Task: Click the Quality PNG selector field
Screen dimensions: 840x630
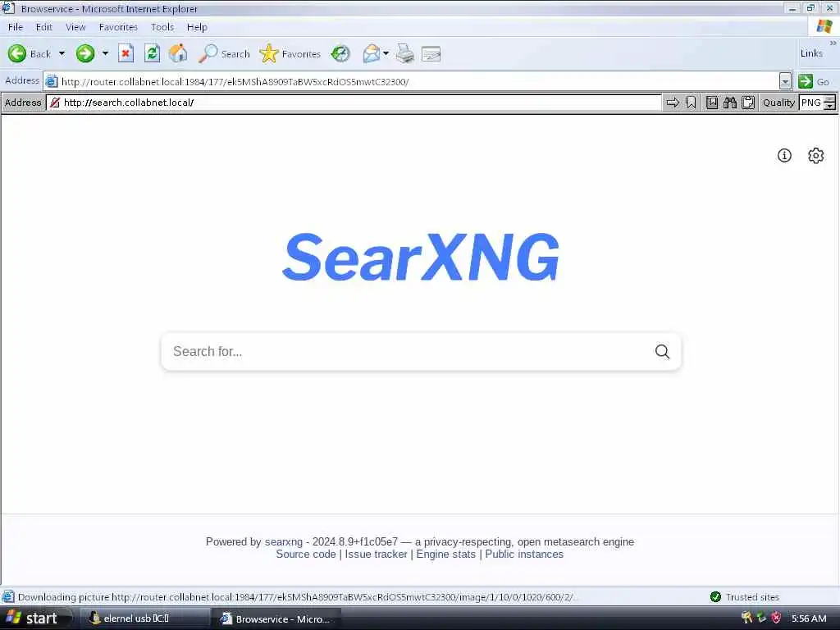Action: point(811,103)
